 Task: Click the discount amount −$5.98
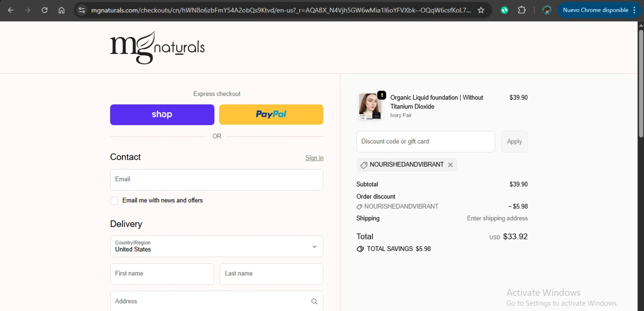tap(518, 207)
